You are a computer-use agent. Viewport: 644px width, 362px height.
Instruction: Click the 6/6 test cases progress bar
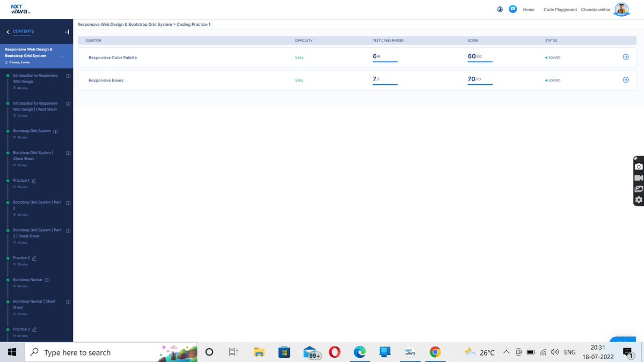click(x=385, y=62)
